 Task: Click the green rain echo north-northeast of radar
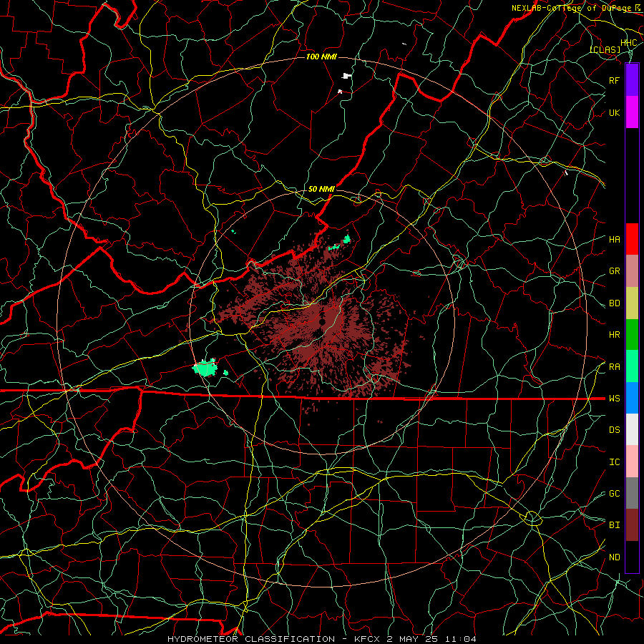(347, 239)
